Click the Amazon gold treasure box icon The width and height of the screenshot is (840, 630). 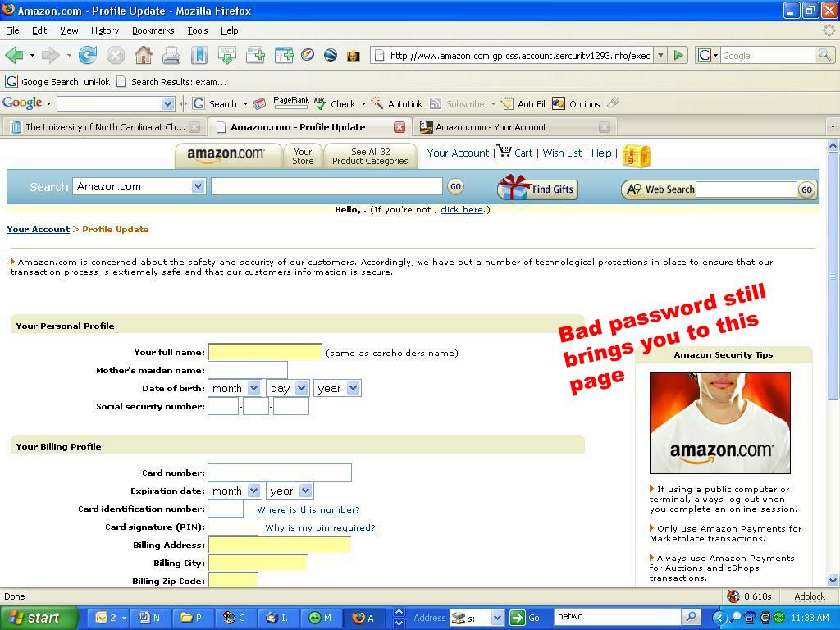click(637, 156)
